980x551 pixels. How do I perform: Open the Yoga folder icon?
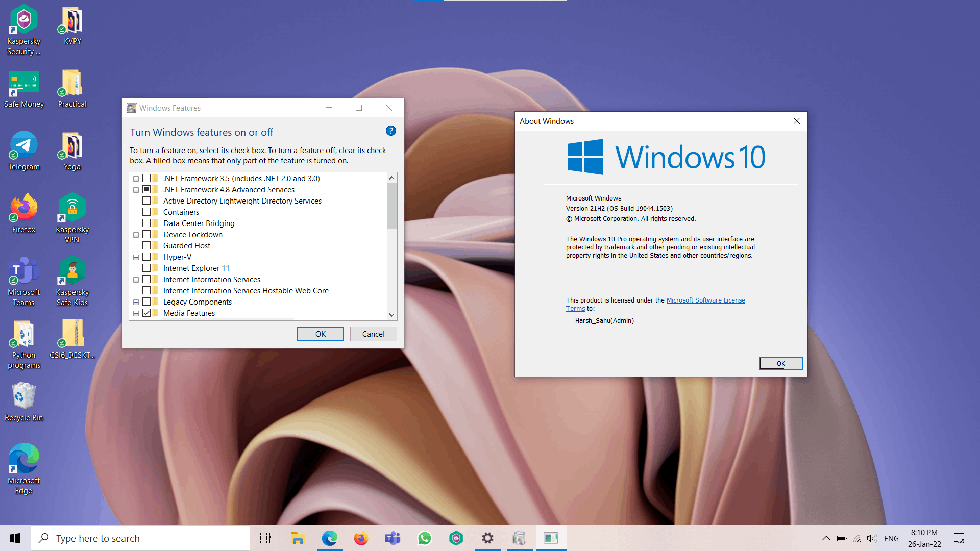(72, 151)
